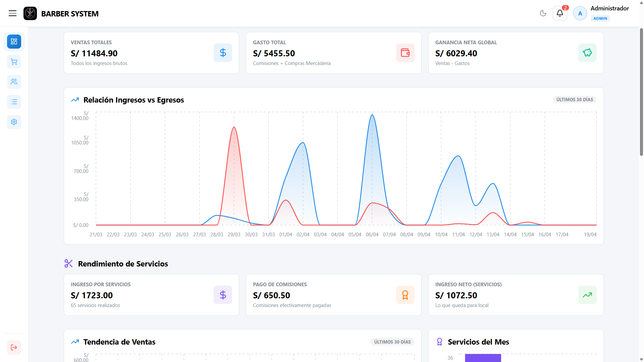The height and width of the screenshot is (362, 644).
Task: Select the S/ 1723.00 services income value
Action: pos(92,295)
